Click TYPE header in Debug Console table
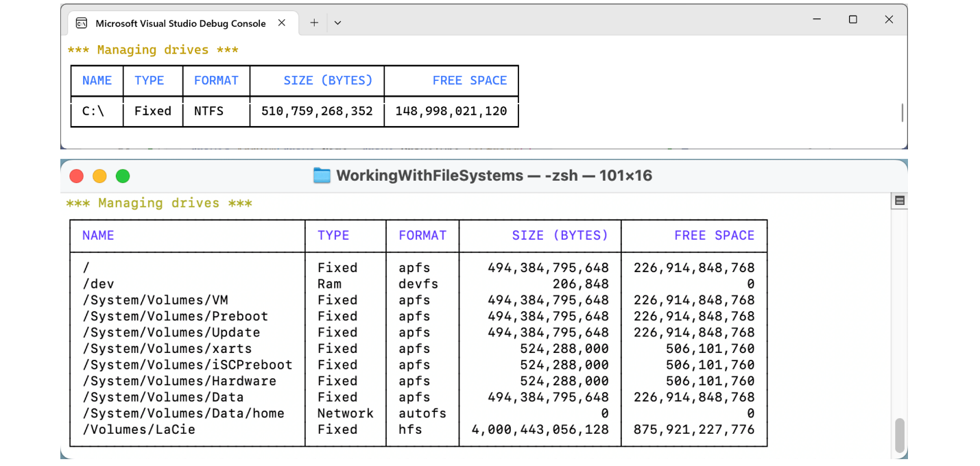The width and height of the screenshot is (980, 466). (x=150, y=80)
